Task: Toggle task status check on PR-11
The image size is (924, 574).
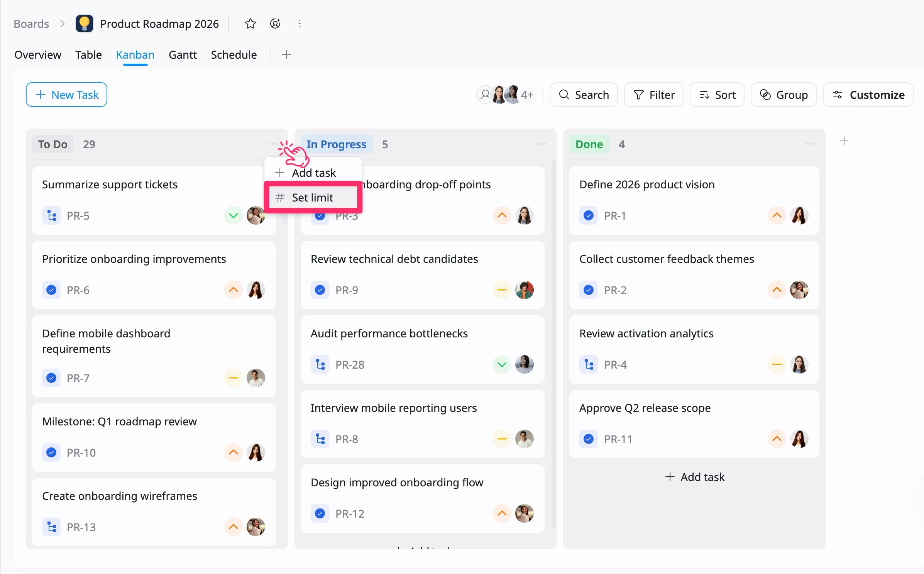Action: tap(589, 439)
